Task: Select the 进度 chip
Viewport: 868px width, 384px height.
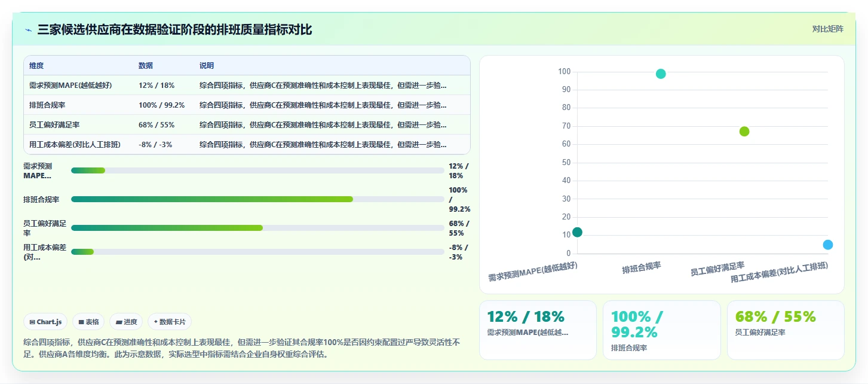Action: [126, 322]
